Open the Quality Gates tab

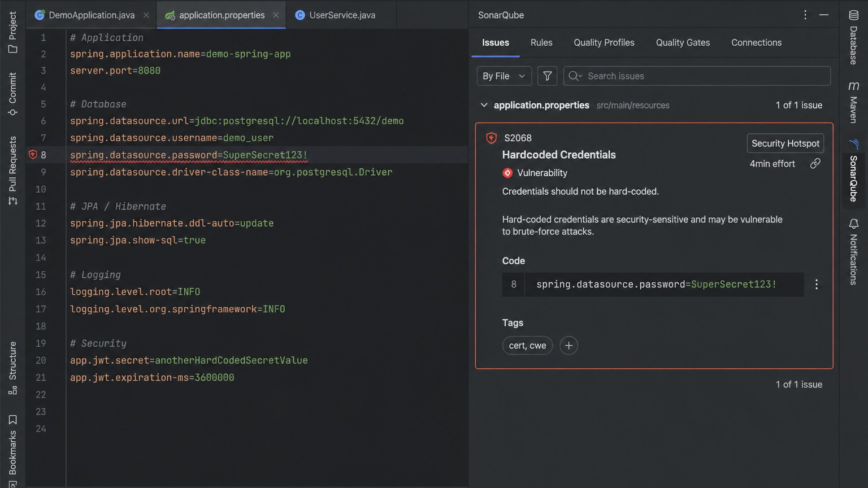tap(683, 42)
